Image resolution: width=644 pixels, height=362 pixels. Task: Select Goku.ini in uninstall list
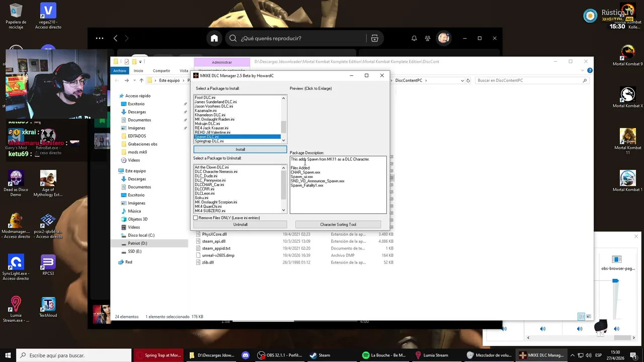[202, 198]
